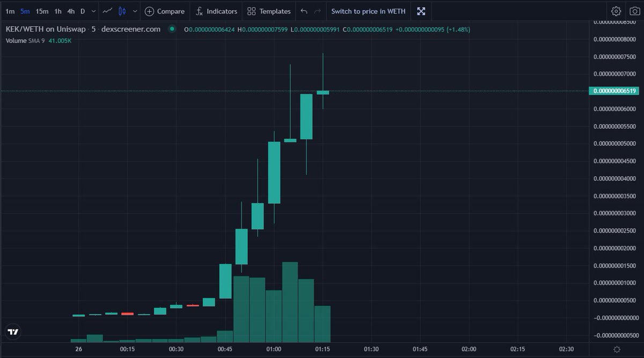
Task: Click the +1.48% change value
Action: (458, 29)
